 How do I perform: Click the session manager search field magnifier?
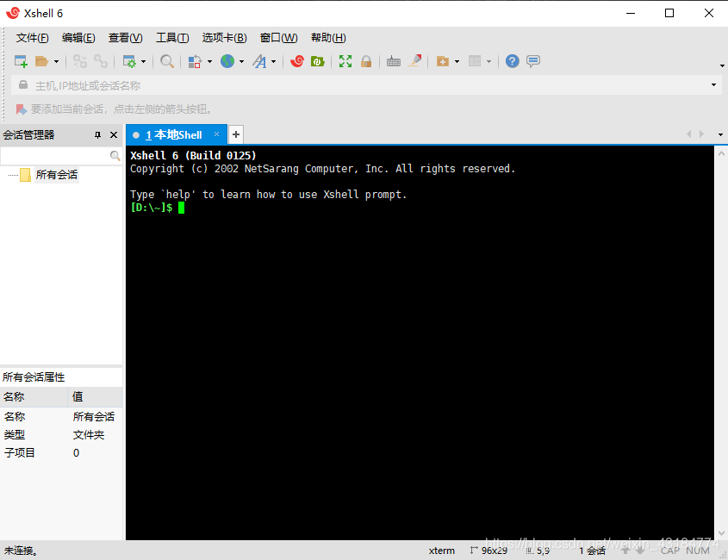click(114, 154)
